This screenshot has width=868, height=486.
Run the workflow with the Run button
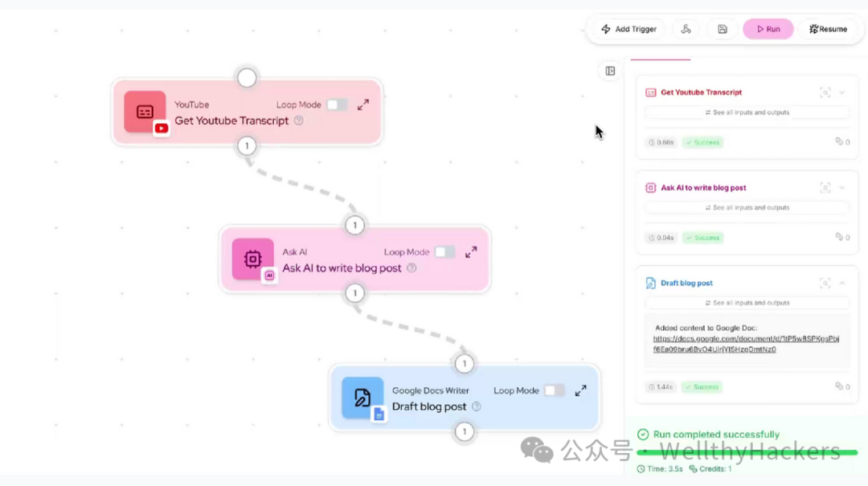coord(768,29)
